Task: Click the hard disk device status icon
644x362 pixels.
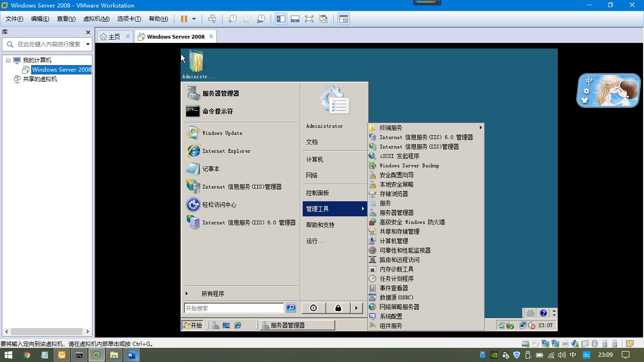Action: click(x=526, y=344)
